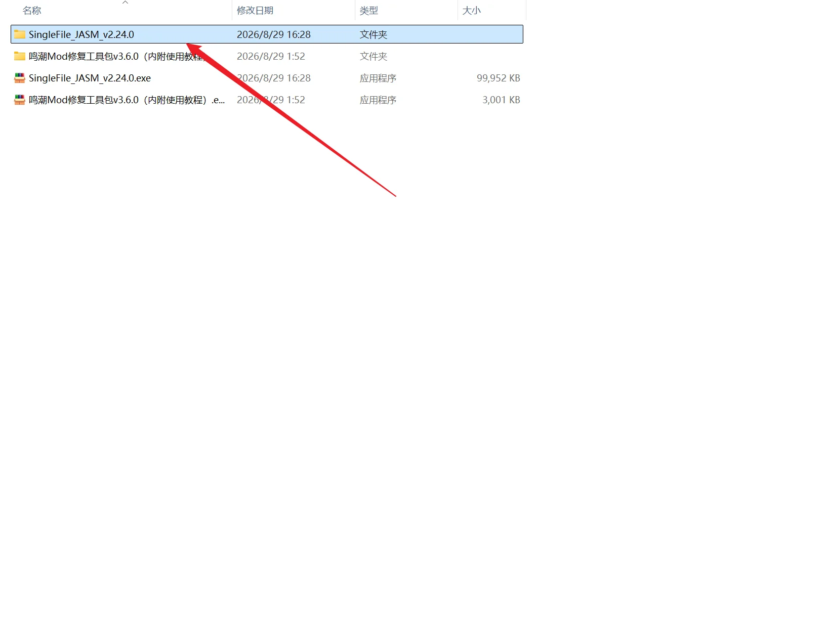The image size is (828, 644).
Task: Sort by the 修改日期 column header
Action: [255, 11]
